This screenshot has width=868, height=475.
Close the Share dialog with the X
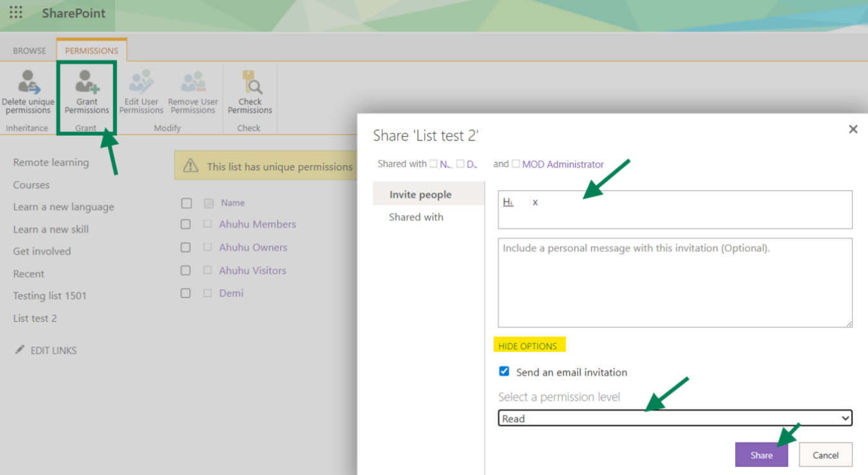click(853, 129)
